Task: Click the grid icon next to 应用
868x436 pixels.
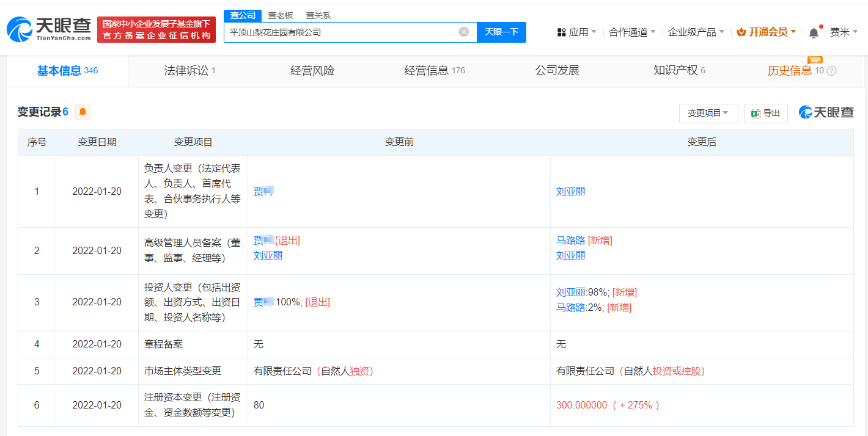Action: pos(562,32)
